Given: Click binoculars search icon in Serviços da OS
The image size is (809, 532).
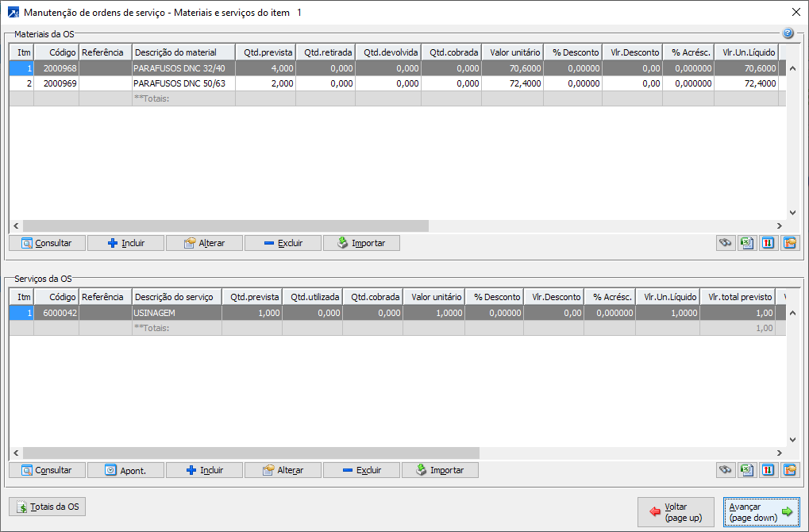Looking at the screenshot, I should click(x=726, y=470).
